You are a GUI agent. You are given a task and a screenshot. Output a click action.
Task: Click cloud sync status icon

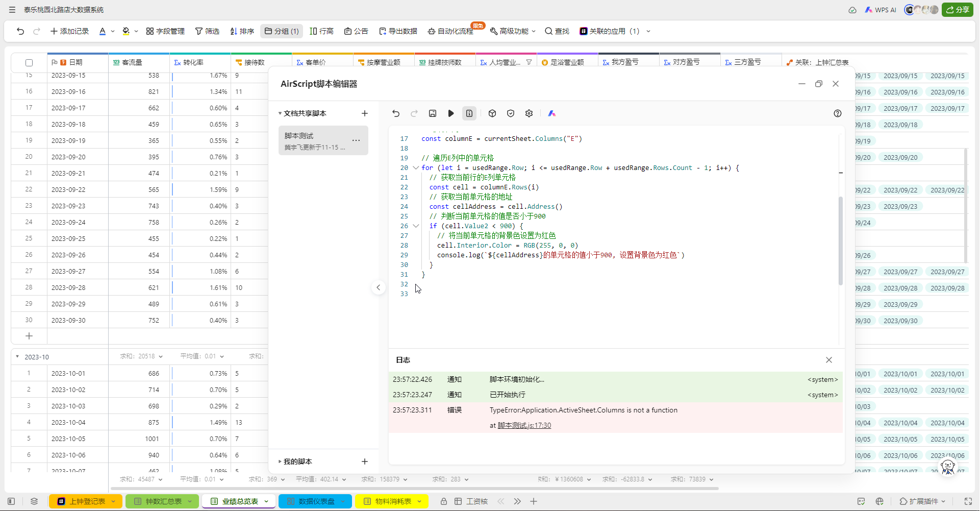coord(852,10)
